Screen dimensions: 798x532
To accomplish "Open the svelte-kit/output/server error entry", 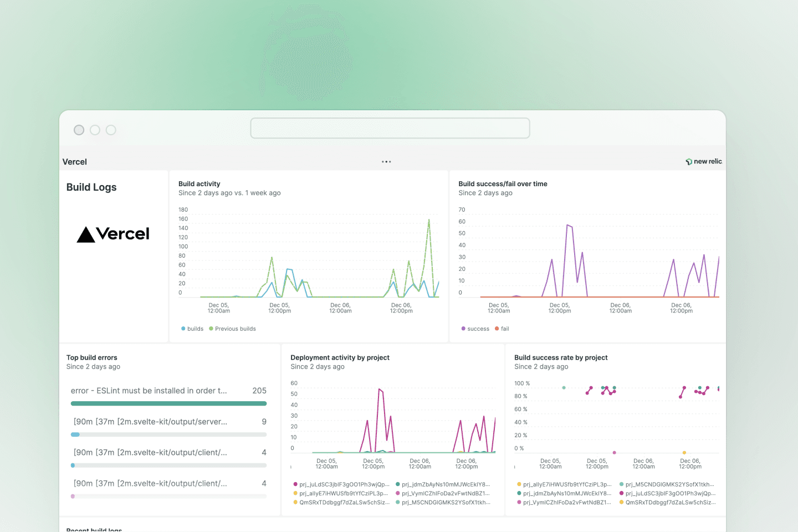I will 150,422.
